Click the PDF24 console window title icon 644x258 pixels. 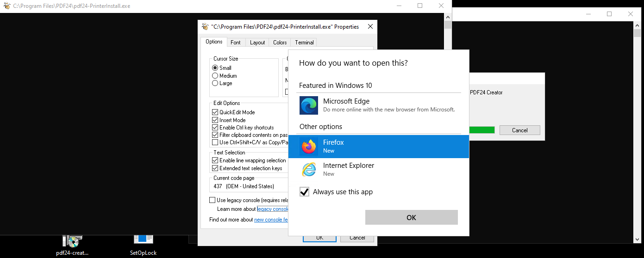(x=7, y=6)
